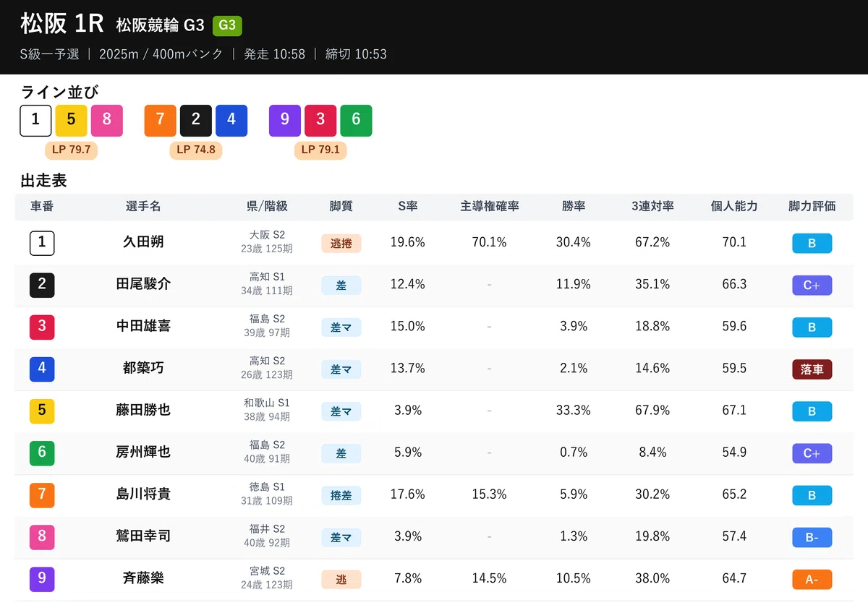
Task: Select the LP 74.8 line power badge
Action: (196, 150)
